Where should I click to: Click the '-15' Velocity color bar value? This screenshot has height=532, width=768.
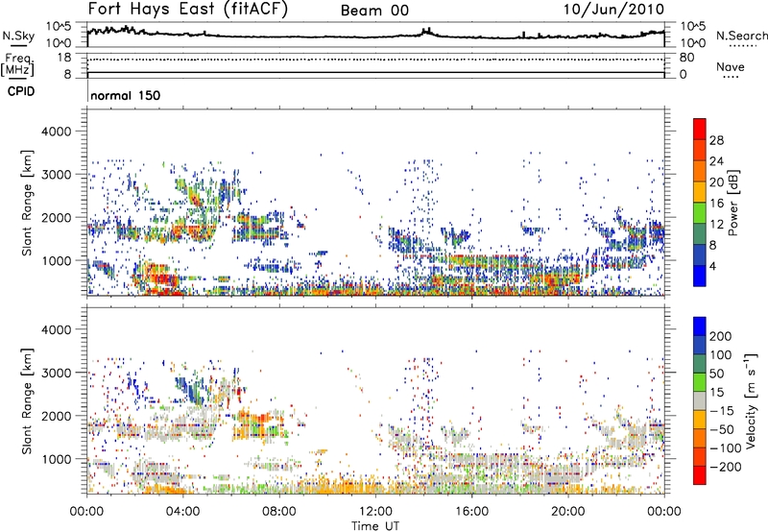click(x=722, y=410)
